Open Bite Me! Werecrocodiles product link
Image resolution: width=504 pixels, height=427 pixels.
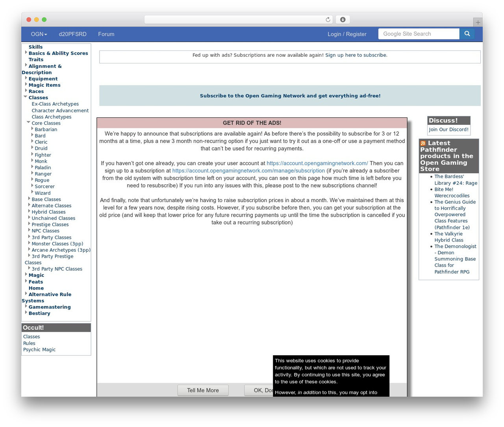click(452, 193)
